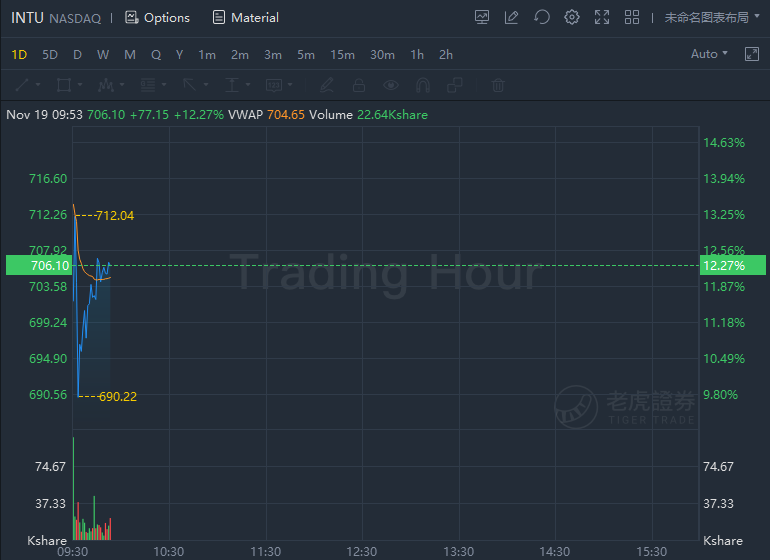
Task: Click the high marker 712.04
Action: point(115,216)
